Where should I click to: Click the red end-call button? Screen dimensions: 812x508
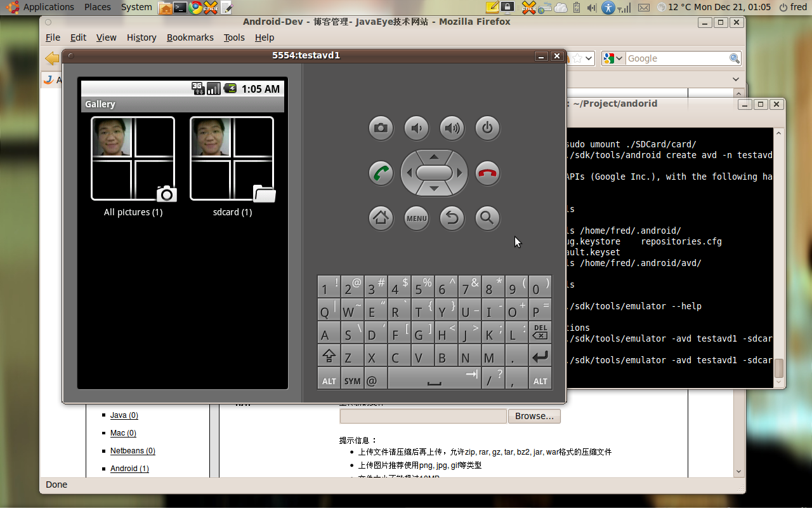coord(487,173)
